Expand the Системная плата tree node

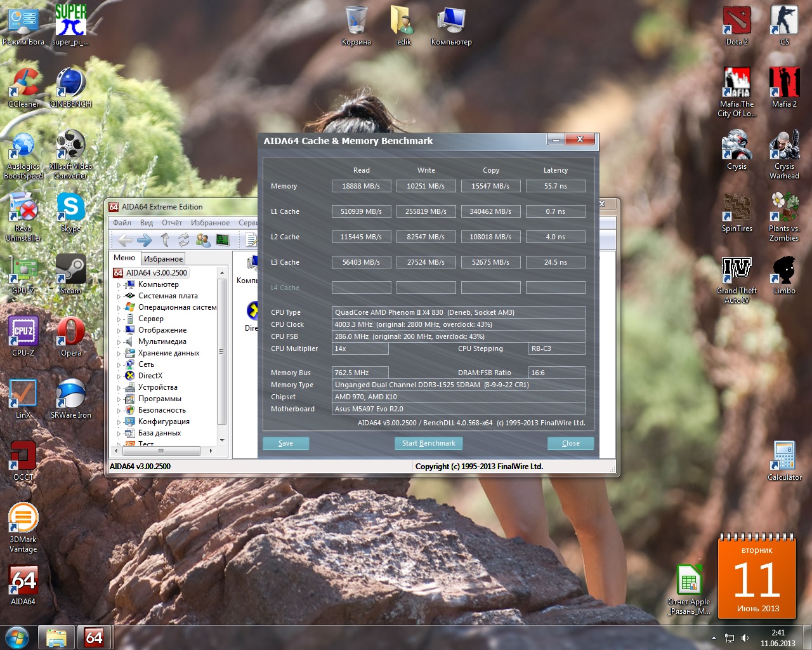click(x=119, y=296)
